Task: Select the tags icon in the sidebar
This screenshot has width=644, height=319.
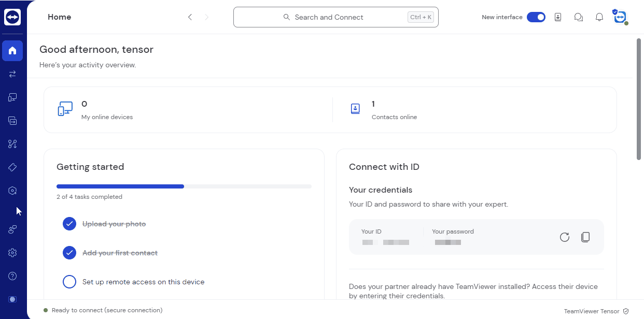Action: tap(12, 167)
